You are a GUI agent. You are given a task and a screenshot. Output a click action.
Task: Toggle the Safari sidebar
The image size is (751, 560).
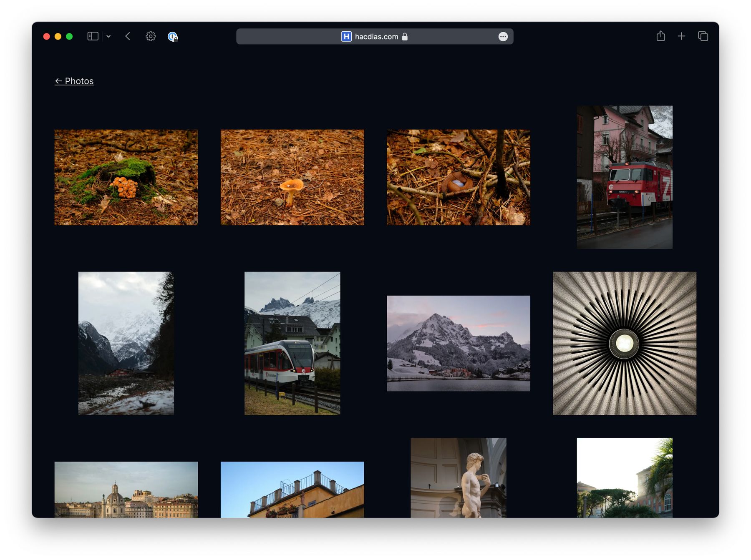coord(93,36)
